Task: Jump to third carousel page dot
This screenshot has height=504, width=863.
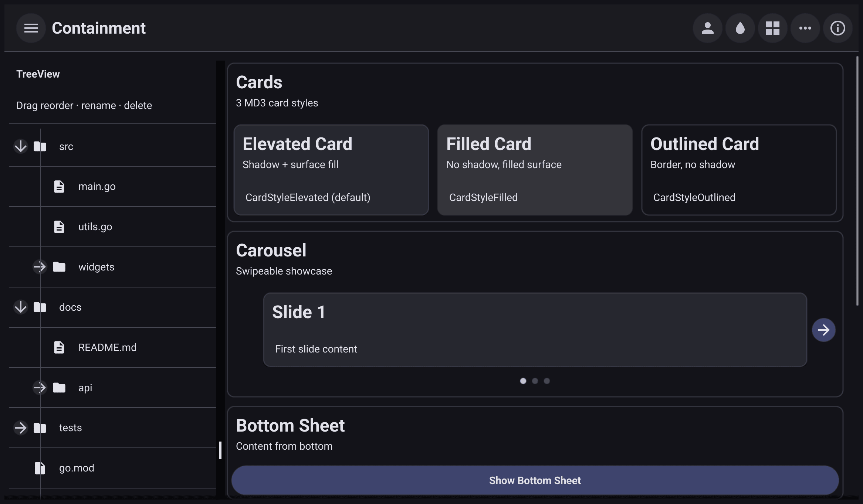Action: (x=547, y=381)
